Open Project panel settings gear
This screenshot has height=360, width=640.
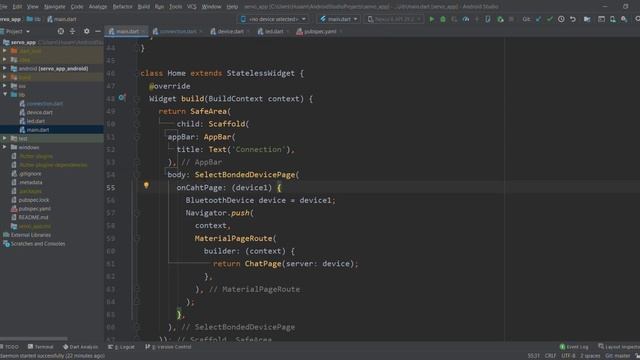86,31
